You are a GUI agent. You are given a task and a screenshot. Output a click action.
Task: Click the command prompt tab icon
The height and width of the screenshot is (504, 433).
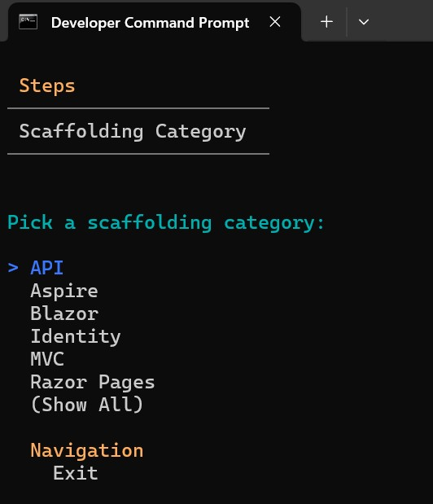click(28, 22)
